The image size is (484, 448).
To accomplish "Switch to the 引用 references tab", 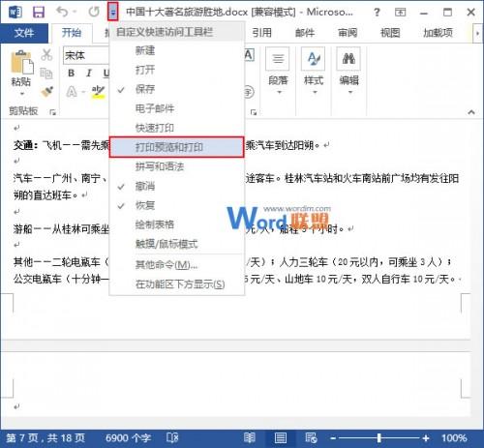I will pos(261,33).
